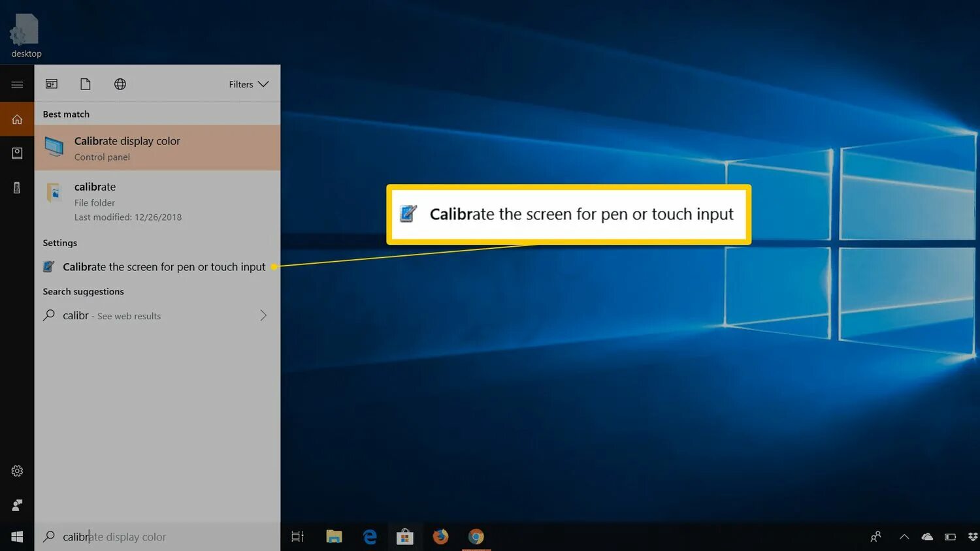This screenshot has width=980, height=551.
Task: Launch File Explorer from the taskbar
Action: (x=334, y=537)
